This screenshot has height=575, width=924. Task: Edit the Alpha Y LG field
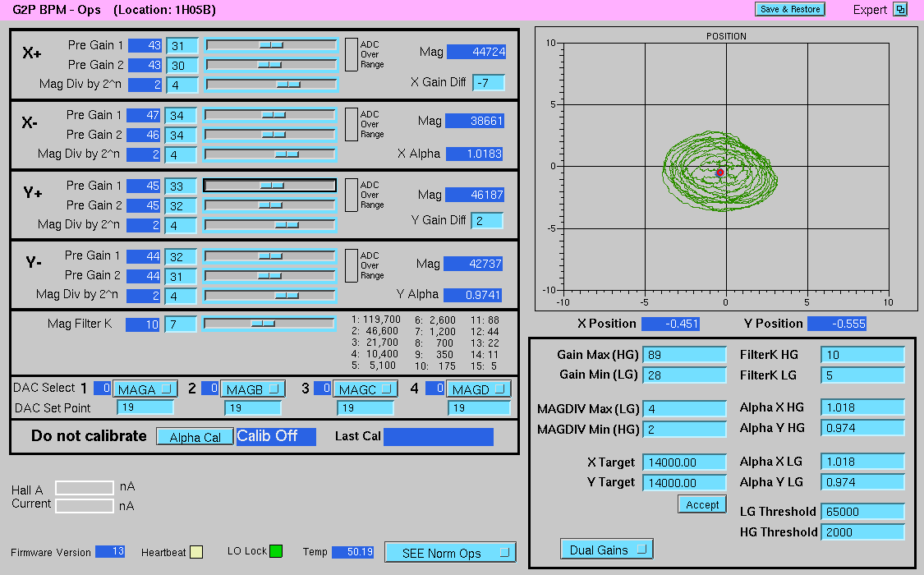coord(862,482)
